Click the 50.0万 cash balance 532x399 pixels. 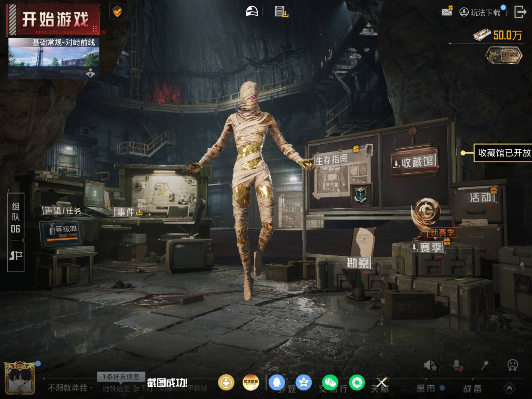pos(498,35)
